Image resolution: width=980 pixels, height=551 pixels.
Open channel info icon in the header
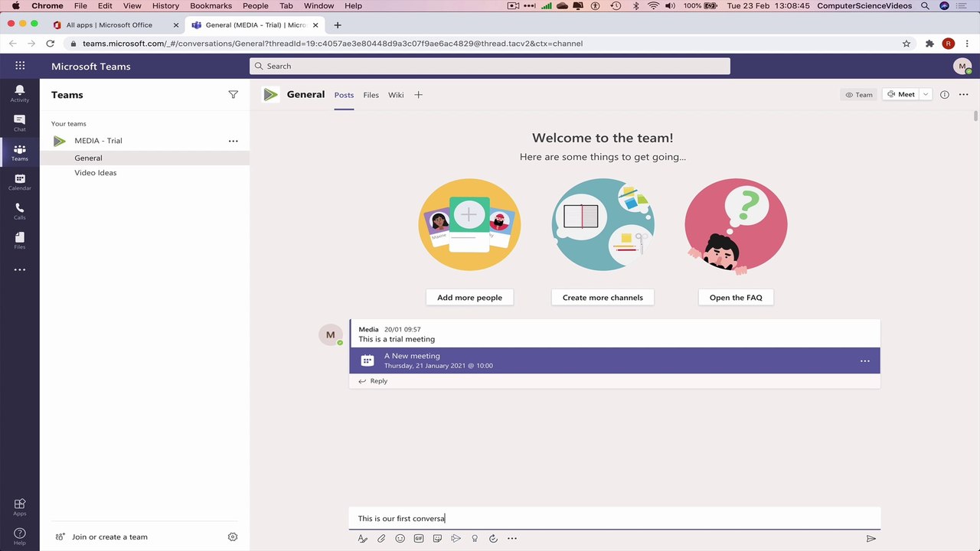(x=944, y=95)
